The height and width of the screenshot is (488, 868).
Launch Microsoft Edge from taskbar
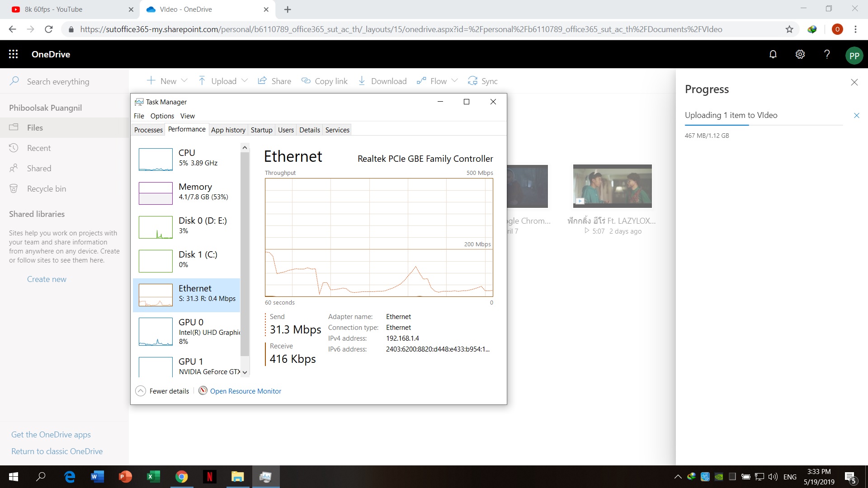70,477
